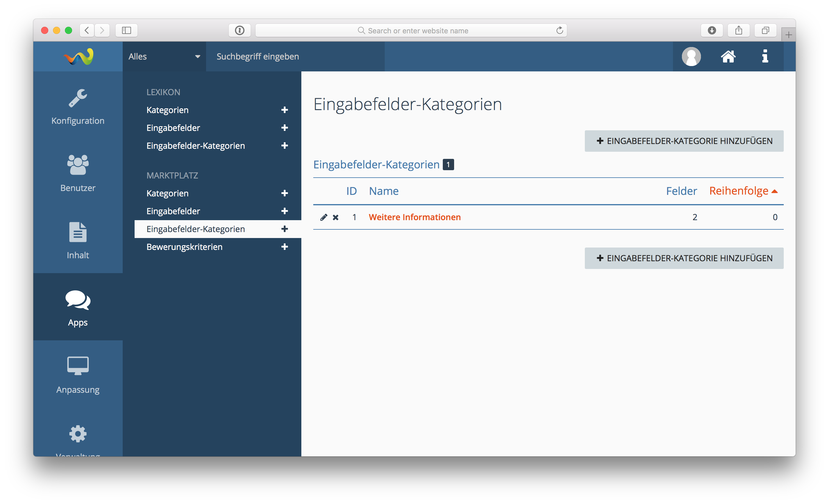This screenshot has height=504, width=829.
Task: Sort by Felder column header
Action: 681,191
